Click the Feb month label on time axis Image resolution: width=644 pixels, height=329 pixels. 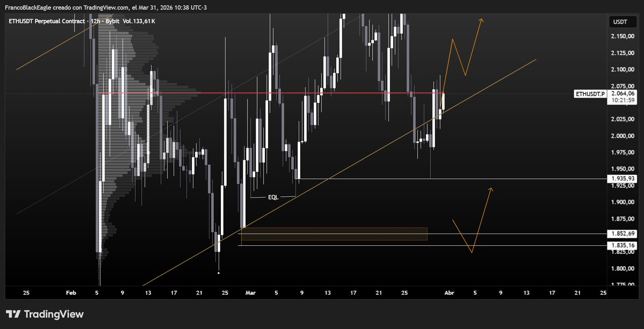pyautogui.click(x=71, y=293)
